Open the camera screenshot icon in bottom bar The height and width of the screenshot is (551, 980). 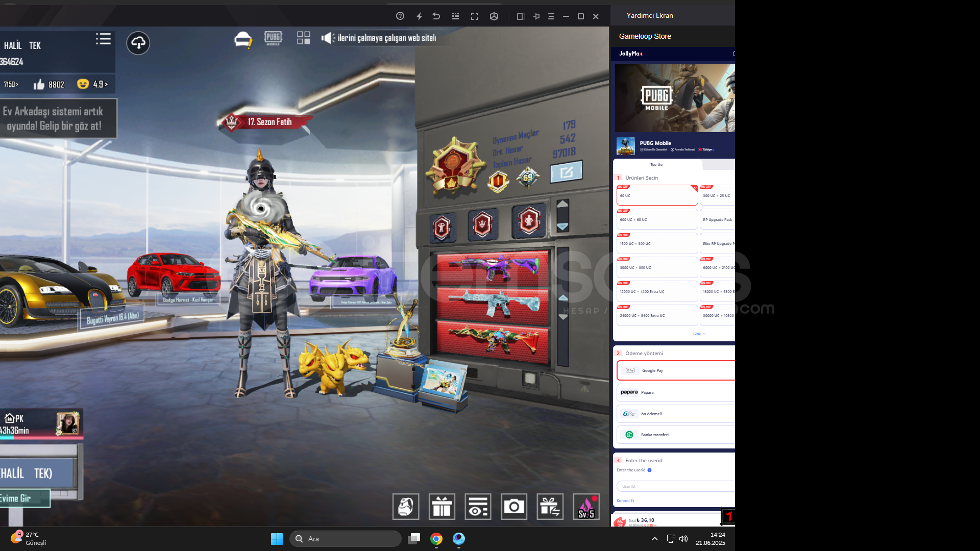coord(514,507)
